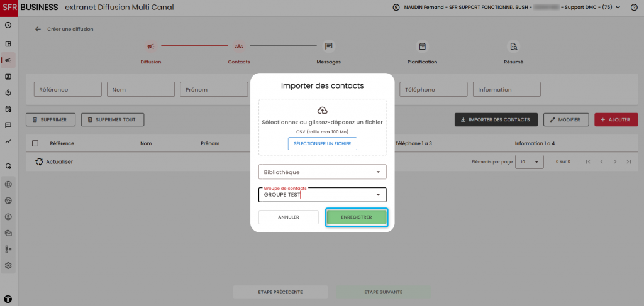Click the Annuler button
The width and height of the screenshot is (644, 306).
[289, 217]
